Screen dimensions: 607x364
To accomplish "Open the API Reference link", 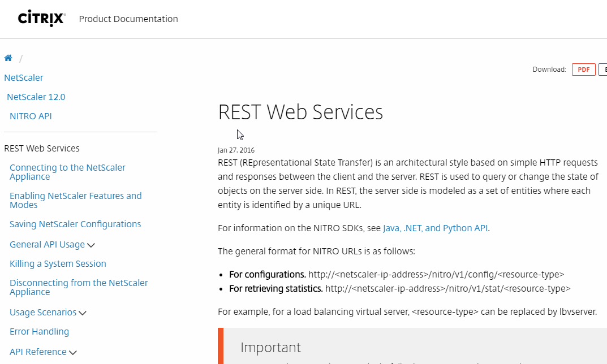I will pos(38,352).
